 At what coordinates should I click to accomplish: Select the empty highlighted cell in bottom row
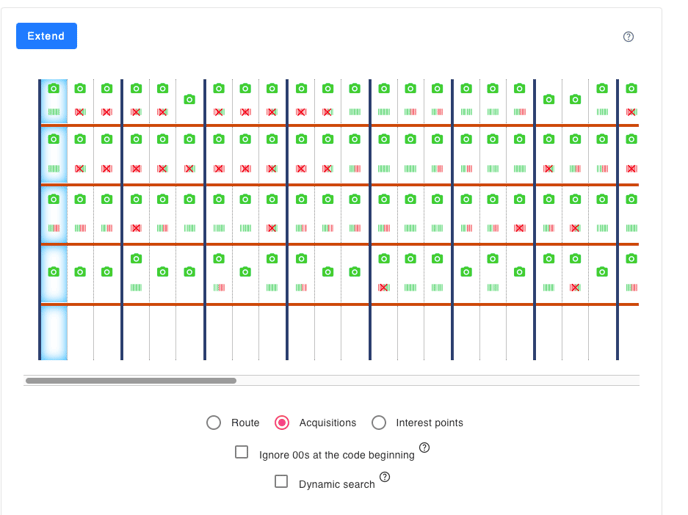pyautogui.click(x=54, y=332)
